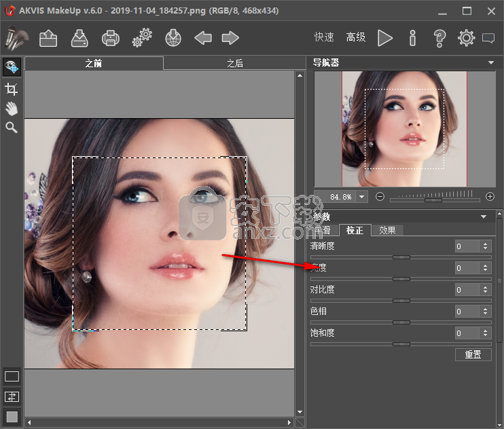Screen dimensions: 504x429
Task: Click the AKVIS MakeUp brushes logo
Action: point(16,38)
